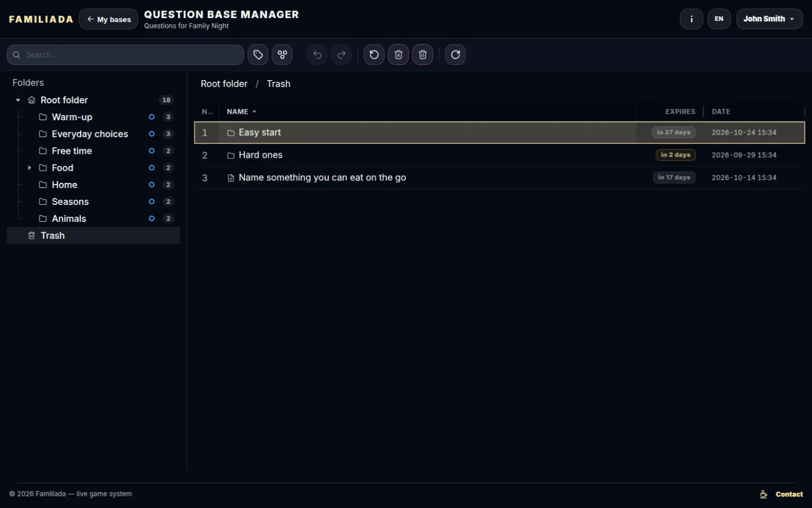The height and width of the screenshot is (508, 812).
Task: Click Trash in the breadcrumb path
Action: tap(278, 84)
